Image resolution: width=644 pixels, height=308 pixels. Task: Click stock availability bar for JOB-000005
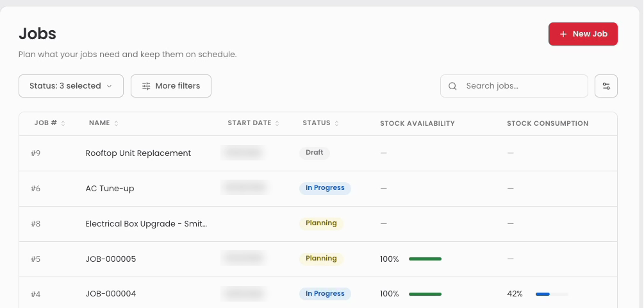point(425,259)
